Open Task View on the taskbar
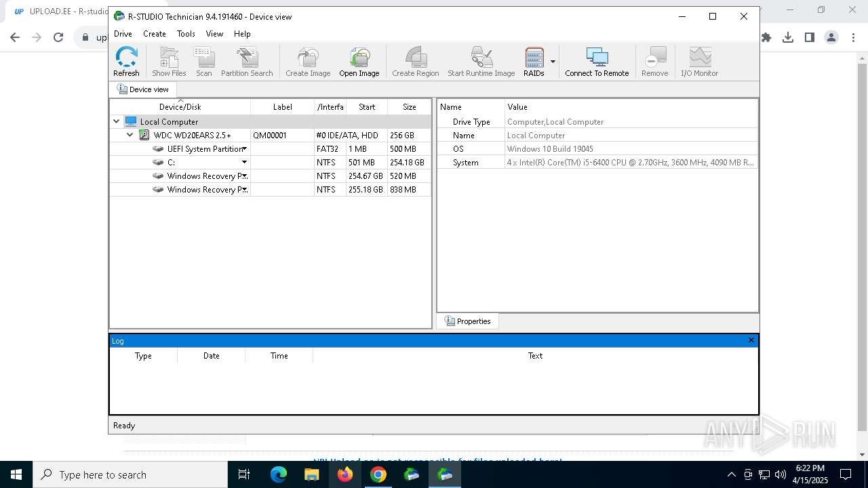868x488 pixels. (x=244, y=474)
